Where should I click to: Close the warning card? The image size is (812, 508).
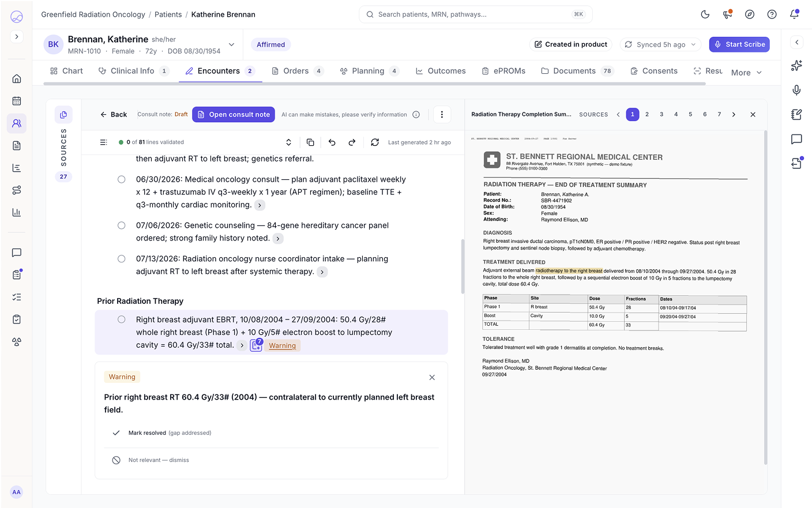click(x=432, y=378)
